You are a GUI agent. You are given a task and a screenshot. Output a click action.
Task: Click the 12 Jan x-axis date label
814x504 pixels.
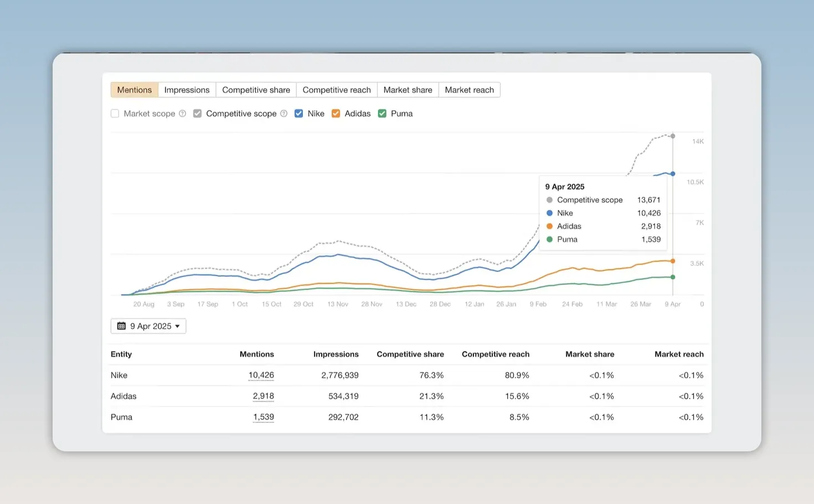(475, 304)
